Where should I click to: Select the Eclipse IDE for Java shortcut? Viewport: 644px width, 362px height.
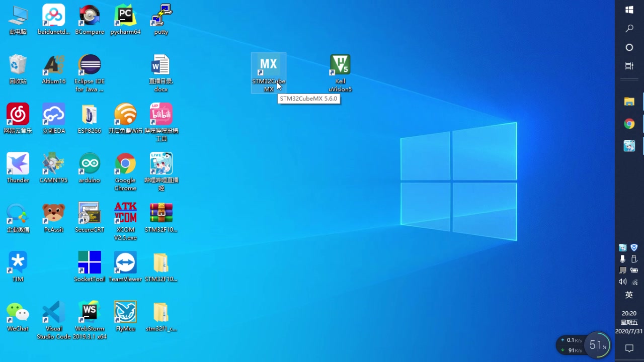pos(90,73)
